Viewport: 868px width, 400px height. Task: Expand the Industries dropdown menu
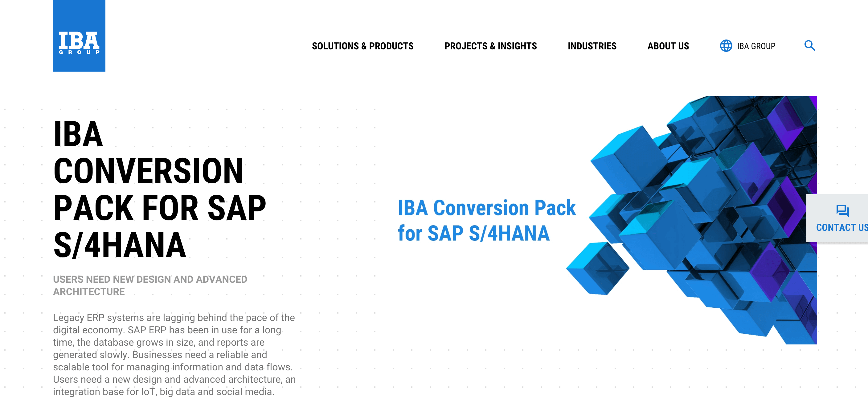click(591, 46)
